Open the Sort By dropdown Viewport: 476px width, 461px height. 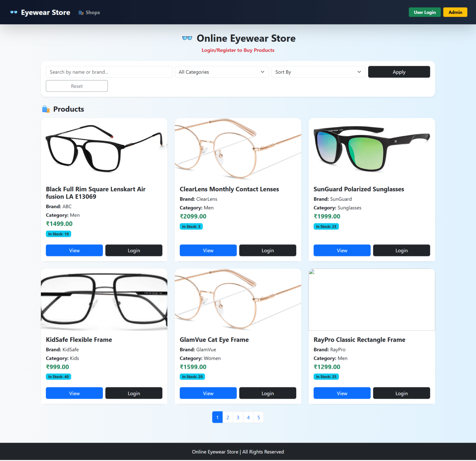coord(318,72)
